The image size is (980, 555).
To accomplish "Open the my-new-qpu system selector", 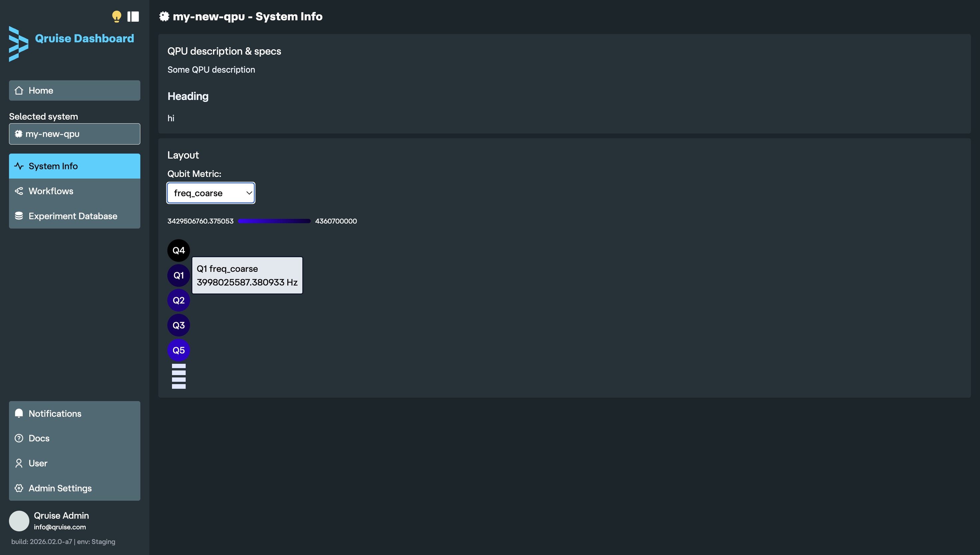I will (x=75, y=134).
